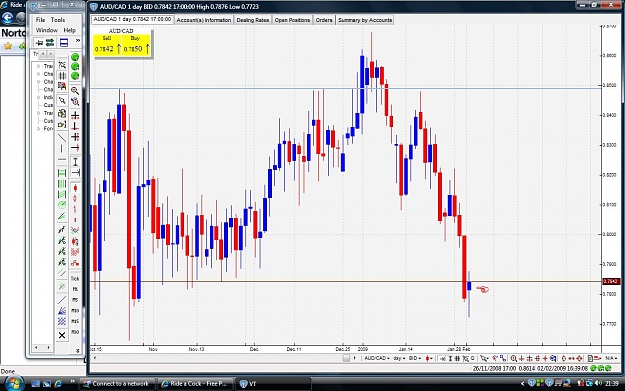Open the Help menu
Viewport: 625px width, 391px height.
tap(70, 30)
